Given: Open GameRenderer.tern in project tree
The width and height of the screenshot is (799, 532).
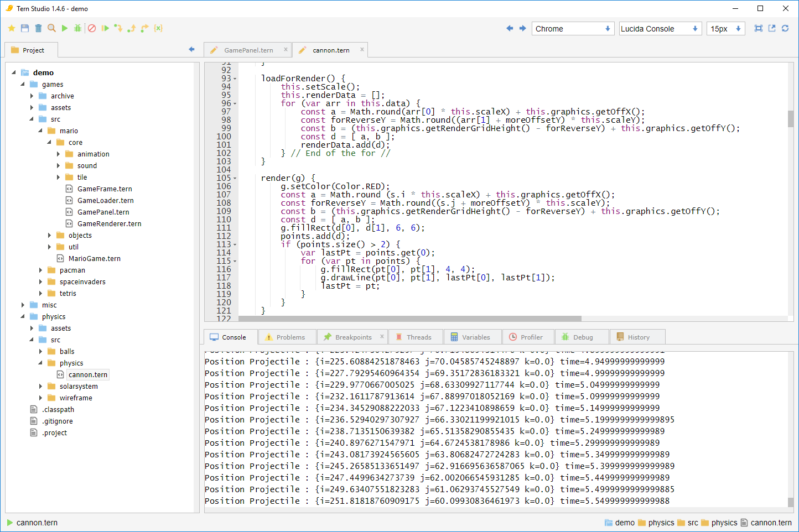Looking at the screenshot, I should (x=110, y=224).
